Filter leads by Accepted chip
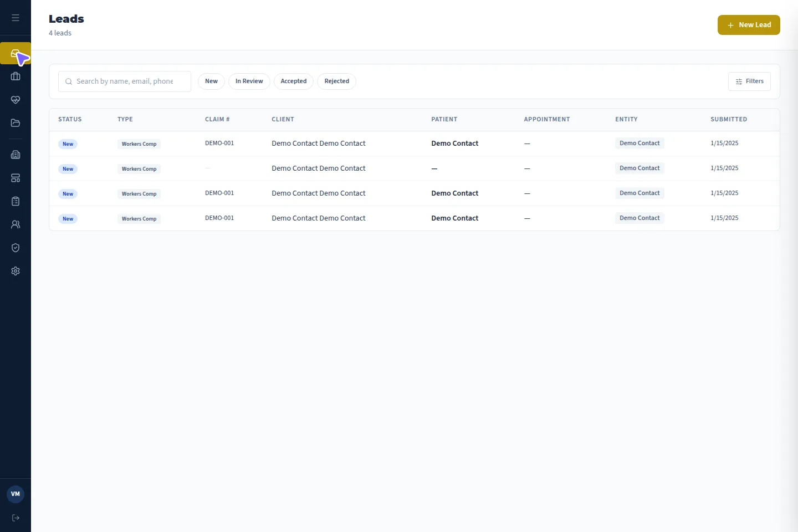Screen dimensions: 798x532 pos(294,81)
